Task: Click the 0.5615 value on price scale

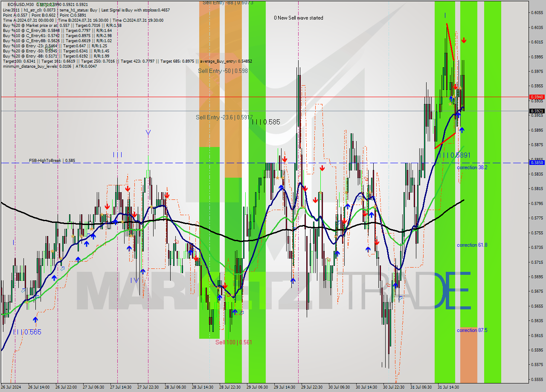Action: (537, 335)
